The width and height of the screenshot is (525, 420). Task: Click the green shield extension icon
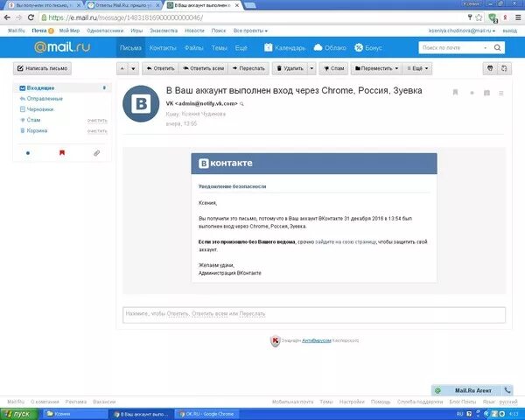pyautogui.click(x=492, y=17)
